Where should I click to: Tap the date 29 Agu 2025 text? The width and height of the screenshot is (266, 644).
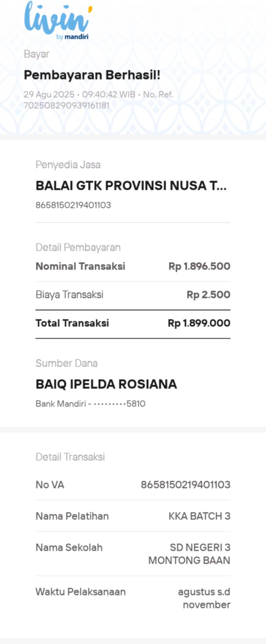[x=49, y=94]
